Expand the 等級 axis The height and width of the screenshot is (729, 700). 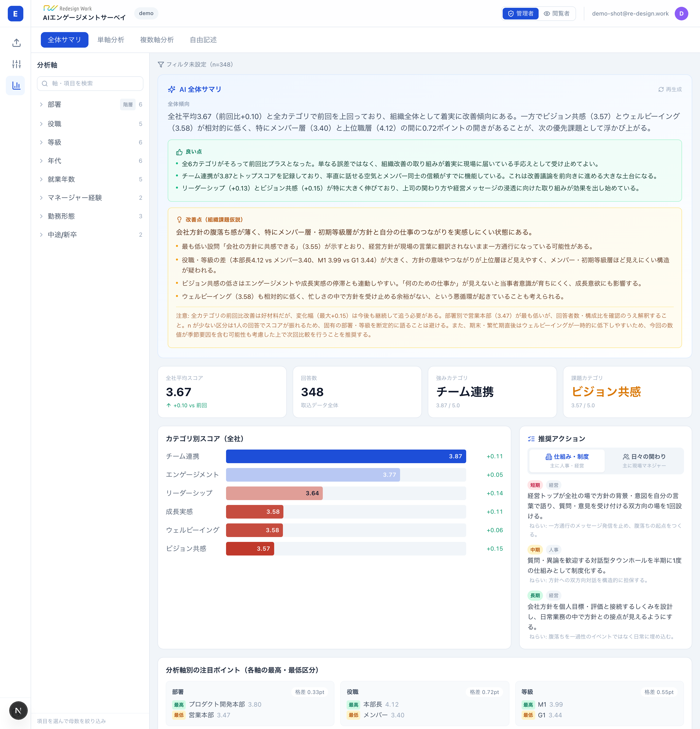(90, 142)
